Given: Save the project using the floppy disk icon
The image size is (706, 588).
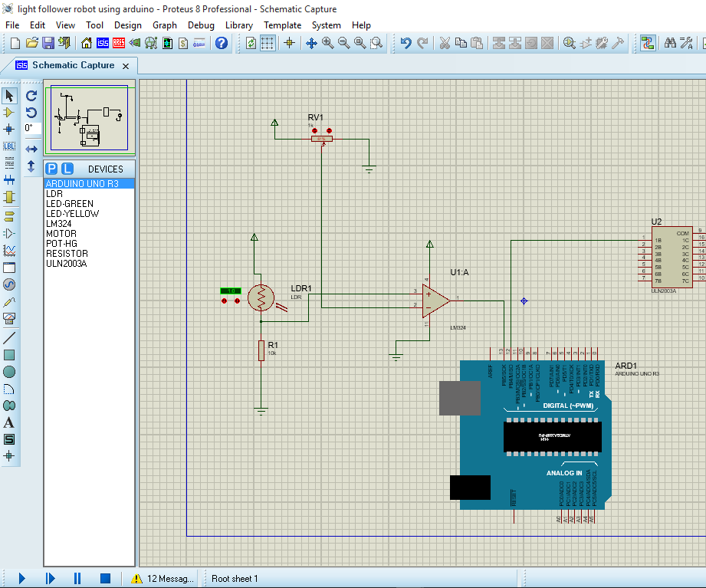Looking at the screenshot, I should click(48, 43).
